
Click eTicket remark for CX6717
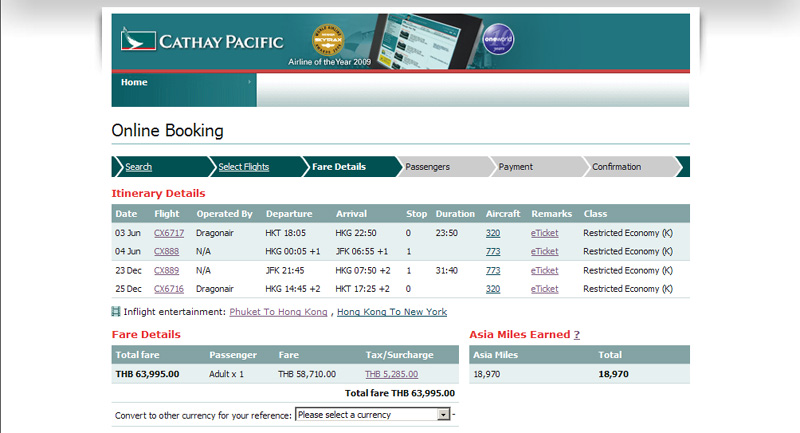pos(544,233)
